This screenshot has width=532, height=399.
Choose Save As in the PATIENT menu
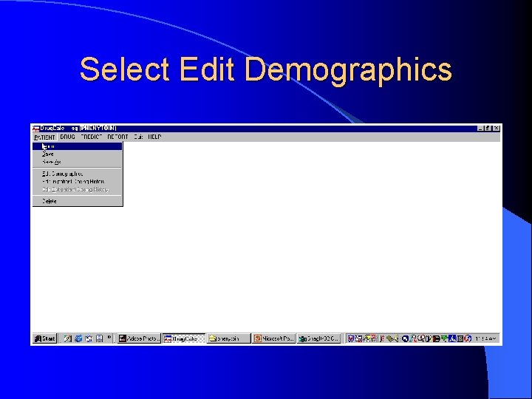tap(78, 162)
